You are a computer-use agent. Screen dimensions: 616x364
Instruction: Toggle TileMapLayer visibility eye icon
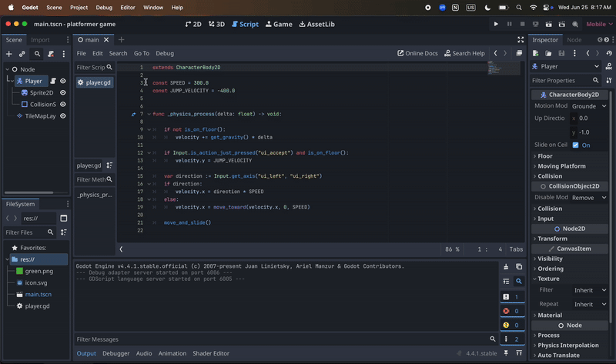point(63,116)
